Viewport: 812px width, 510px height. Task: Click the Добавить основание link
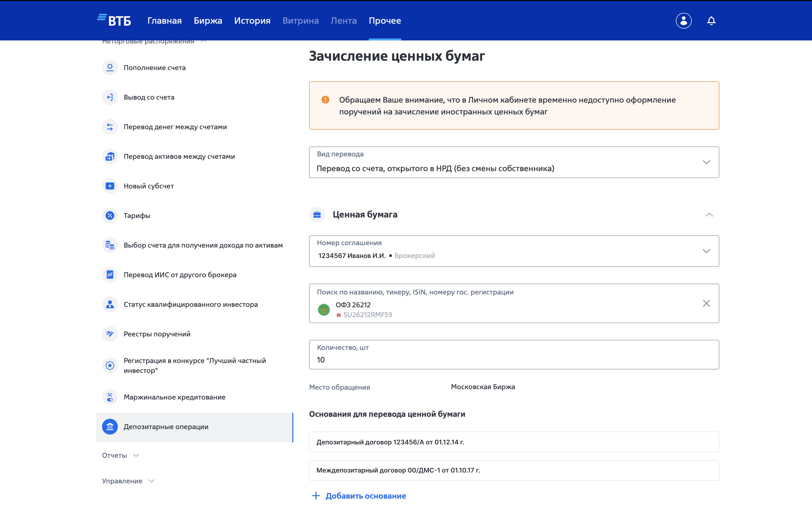tap(366, 496)
